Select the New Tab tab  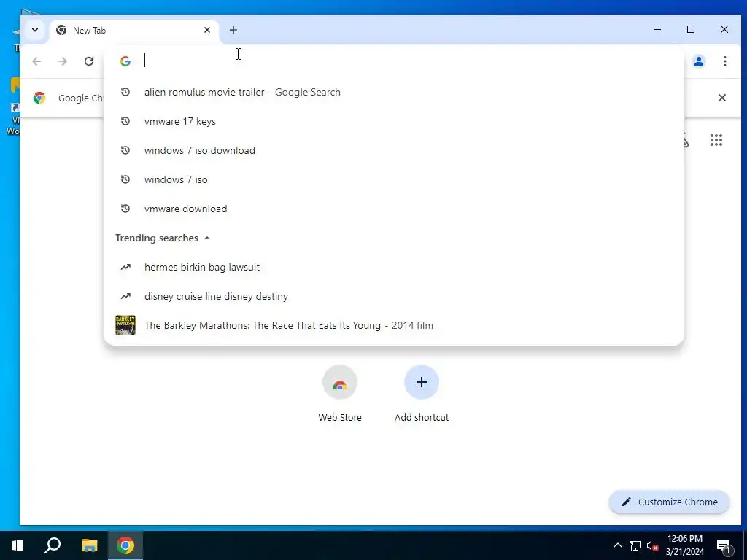133,31
